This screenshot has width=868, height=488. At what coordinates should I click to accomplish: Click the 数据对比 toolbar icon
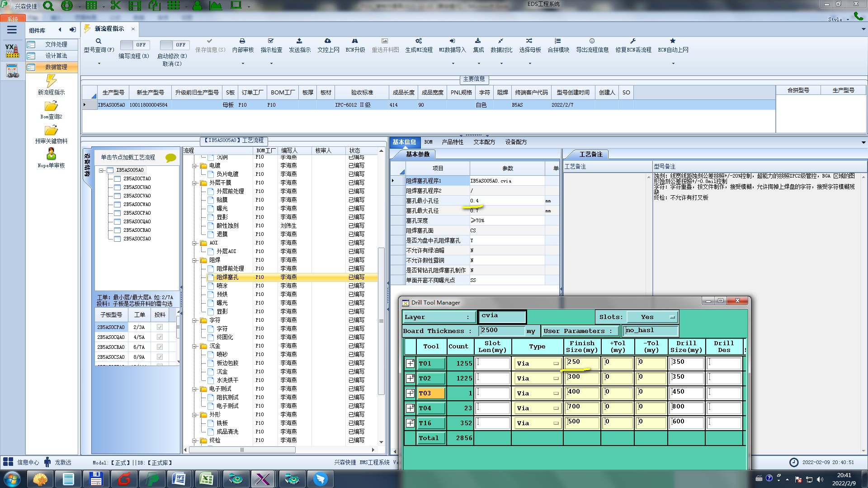pyautogui.click(x=501, y=41)
